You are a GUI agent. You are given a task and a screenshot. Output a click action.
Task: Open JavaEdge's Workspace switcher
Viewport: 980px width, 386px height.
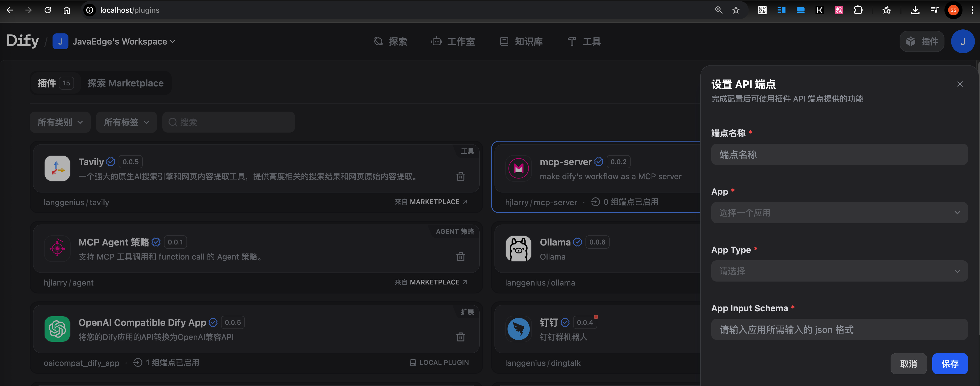114,41
